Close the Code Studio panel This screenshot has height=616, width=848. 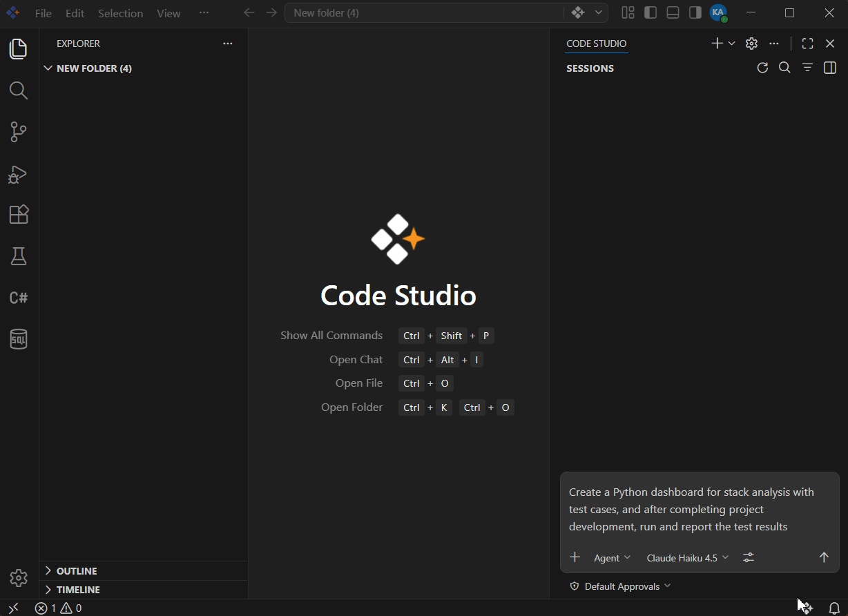pyautogui.click(x=830, y=44)
